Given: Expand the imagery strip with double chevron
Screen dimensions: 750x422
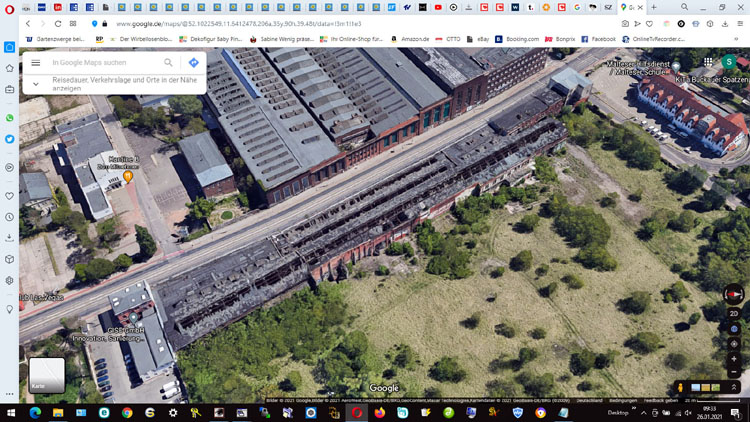Looking at the screenshot, I should click(734, 387).
